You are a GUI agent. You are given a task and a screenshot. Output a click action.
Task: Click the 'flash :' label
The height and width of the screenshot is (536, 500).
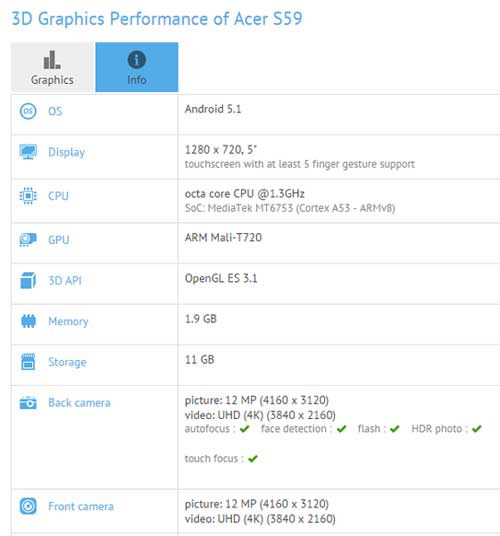(x=372, y=429)
